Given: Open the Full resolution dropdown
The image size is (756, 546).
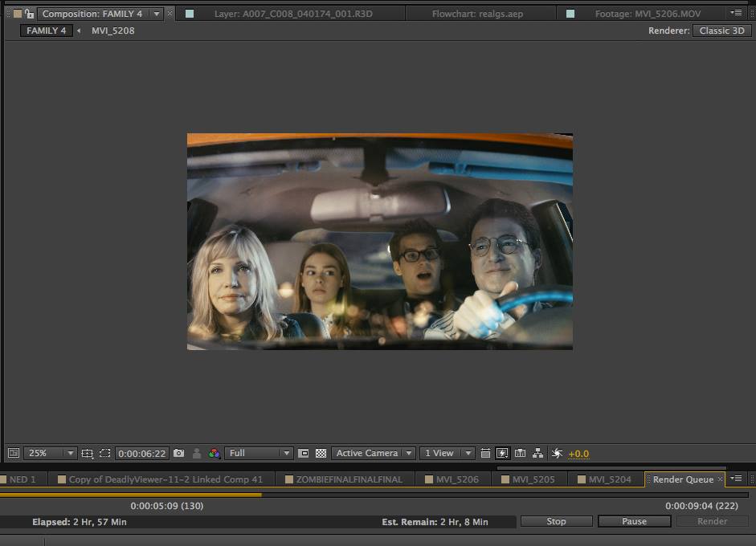Looking at the screenshot, I should [x=259, y=454].
